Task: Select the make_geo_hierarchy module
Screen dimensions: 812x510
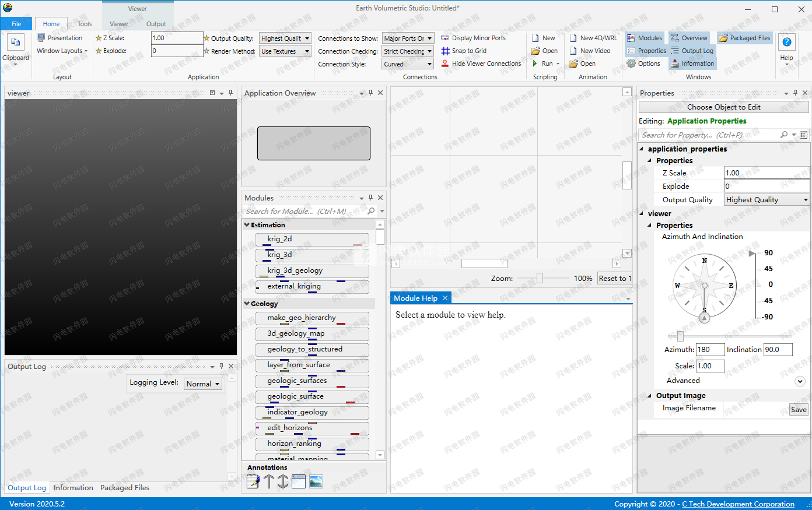Action: (x=312, y=318)
